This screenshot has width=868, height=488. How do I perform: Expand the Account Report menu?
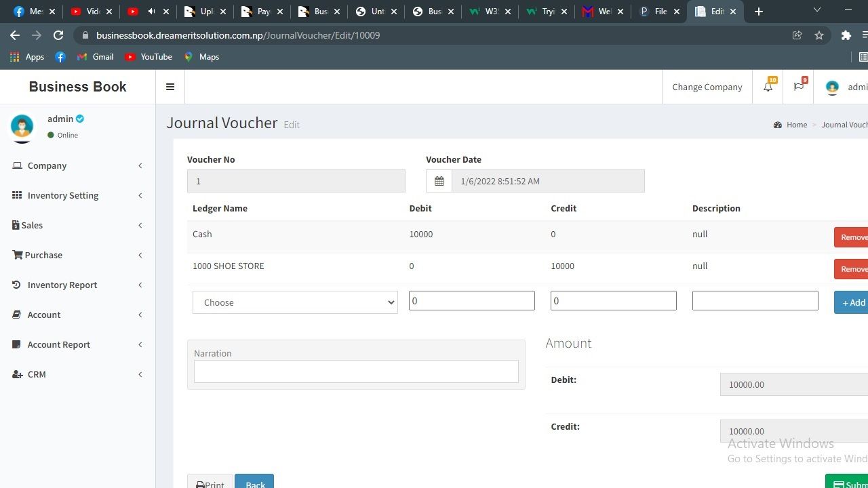coord(77,344)
